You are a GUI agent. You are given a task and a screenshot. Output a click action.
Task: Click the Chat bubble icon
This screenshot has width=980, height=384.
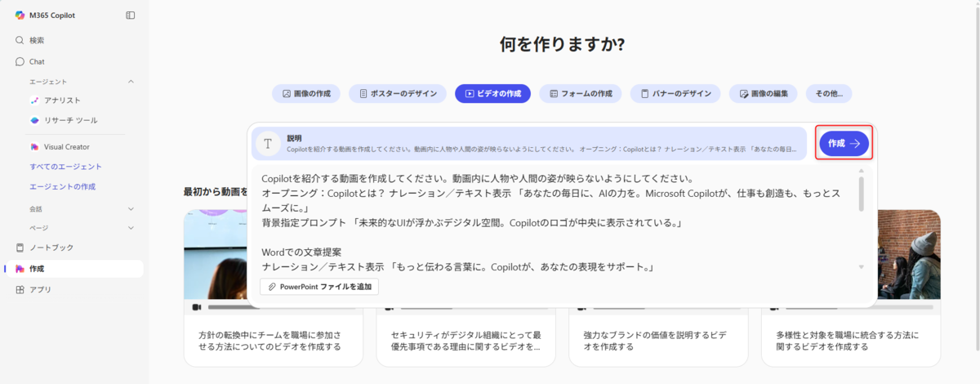coord(20,61)
